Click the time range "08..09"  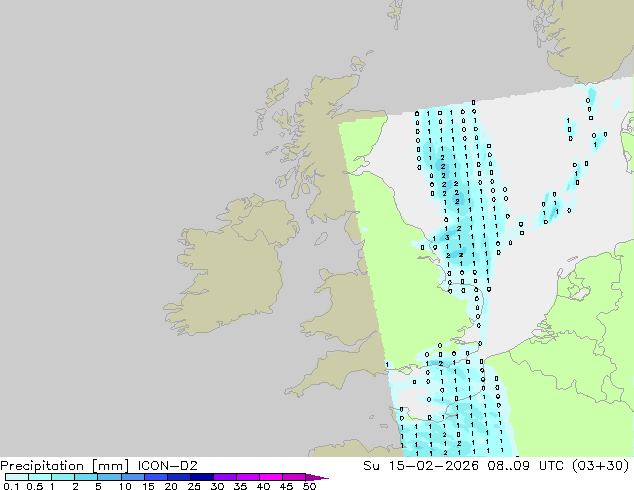pos(508,466)
